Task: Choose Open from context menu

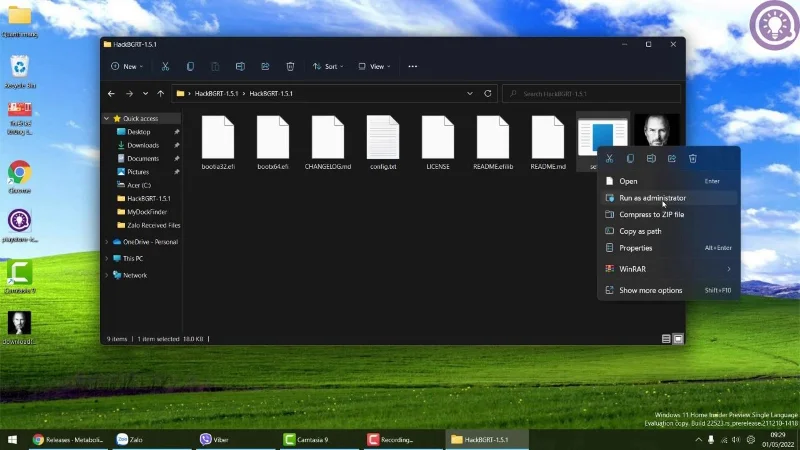Action: pos(669,181)
